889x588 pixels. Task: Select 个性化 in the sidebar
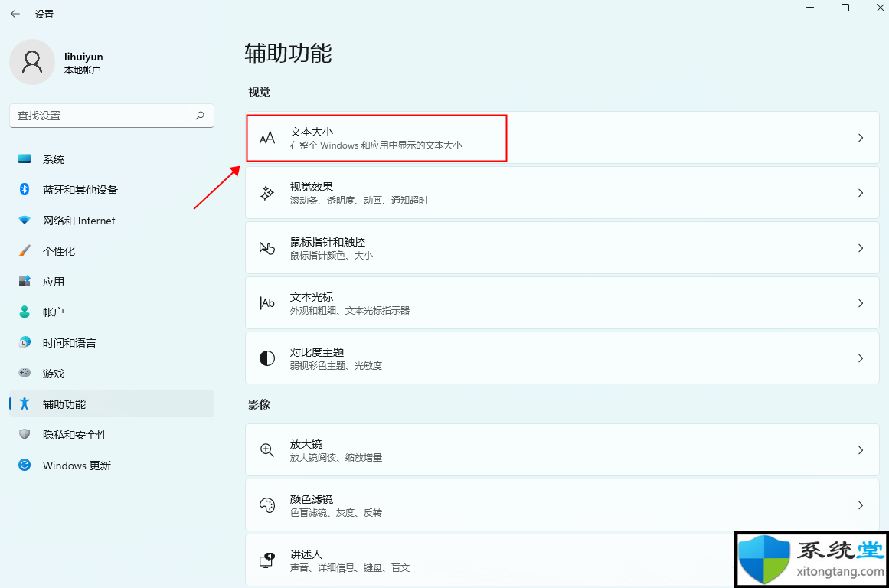pos(112,250)
